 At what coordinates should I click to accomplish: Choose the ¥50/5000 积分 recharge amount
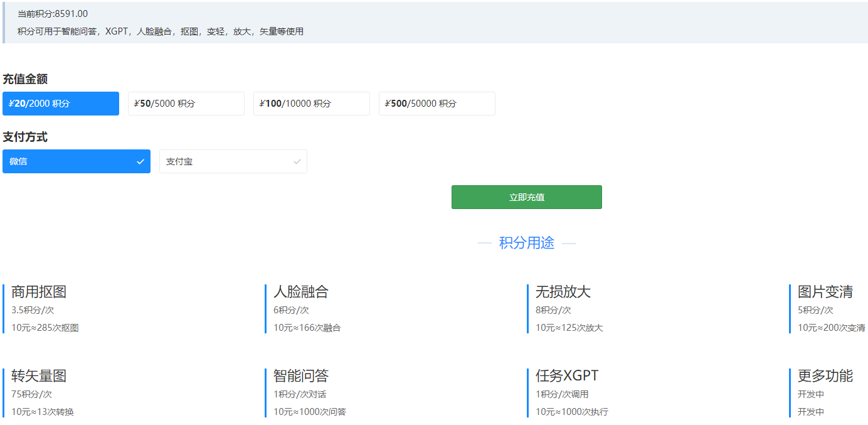point(186,104)
